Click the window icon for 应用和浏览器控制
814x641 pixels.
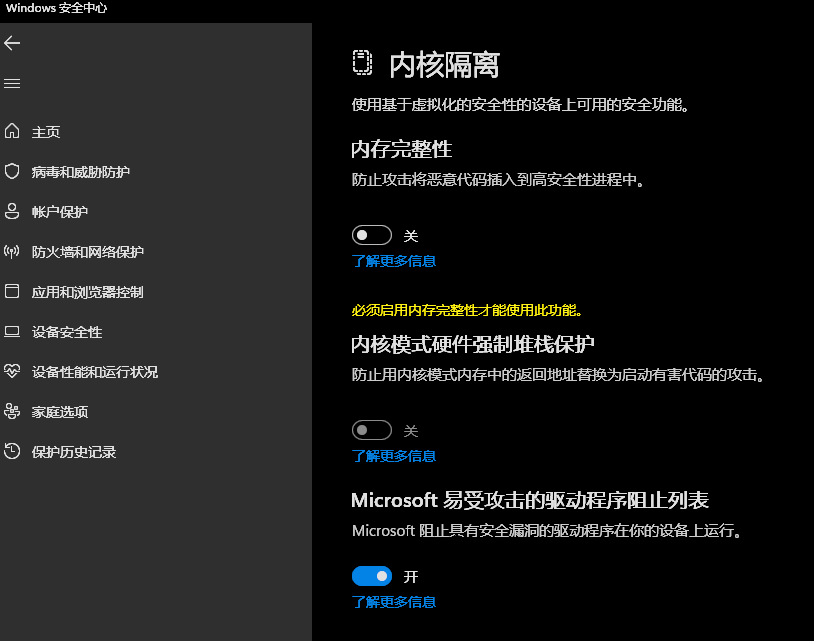click(x=12, y=291)
